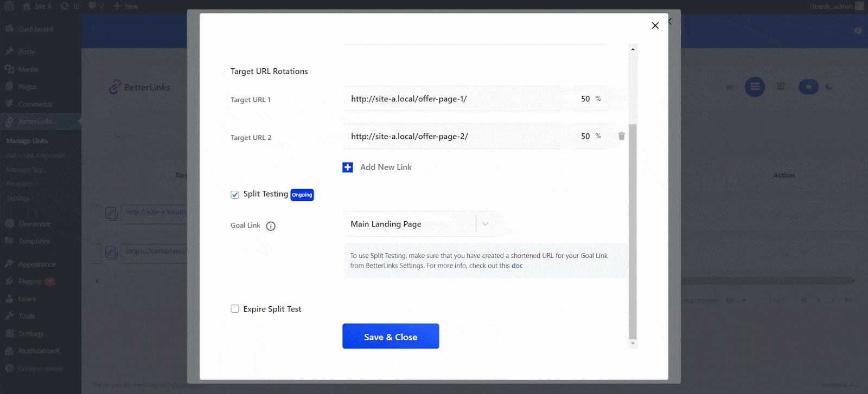Click the favorites star icon
Viewport: 868px width, 394px height.
[730, 87]
